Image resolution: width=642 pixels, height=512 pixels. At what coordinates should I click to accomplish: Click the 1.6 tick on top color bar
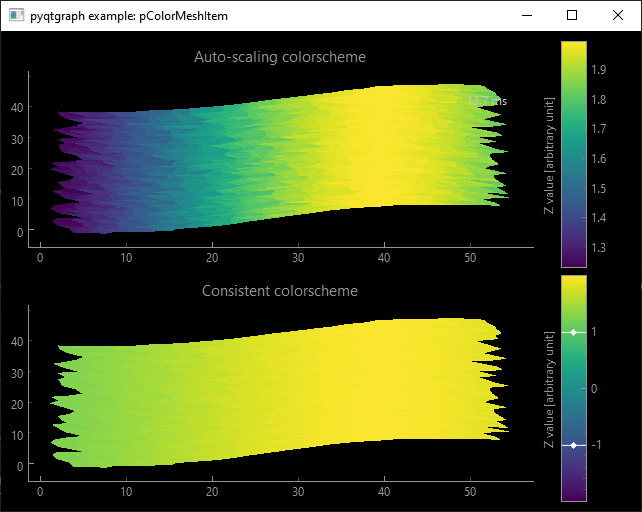coord(598,159)
